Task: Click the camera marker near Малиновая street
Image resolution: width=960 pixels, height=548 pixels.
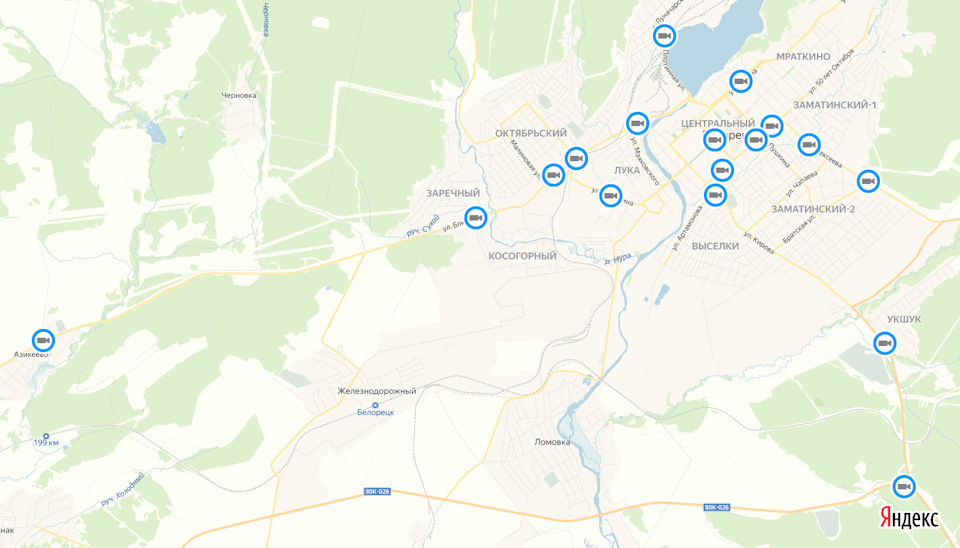Action: coord(553,175)
